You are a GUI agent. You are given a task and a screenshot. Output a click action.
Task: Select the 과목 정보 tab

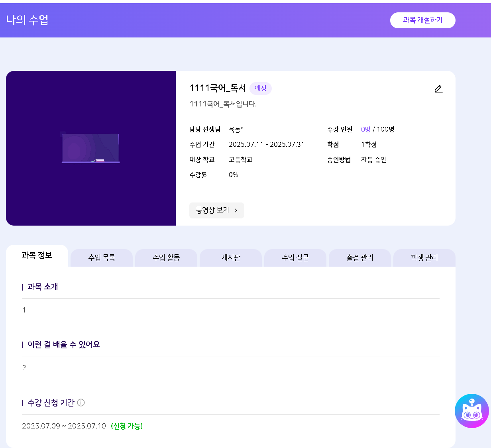(x=37, y=255)
